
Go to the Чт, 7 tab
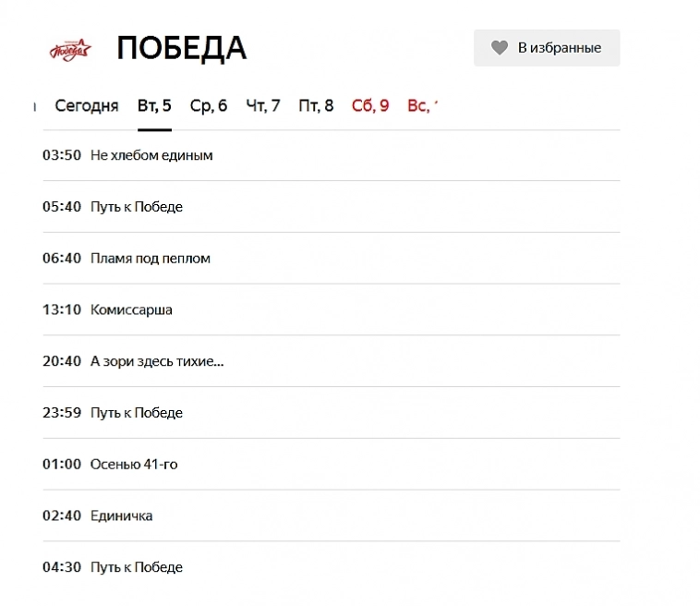click(263, 105)
